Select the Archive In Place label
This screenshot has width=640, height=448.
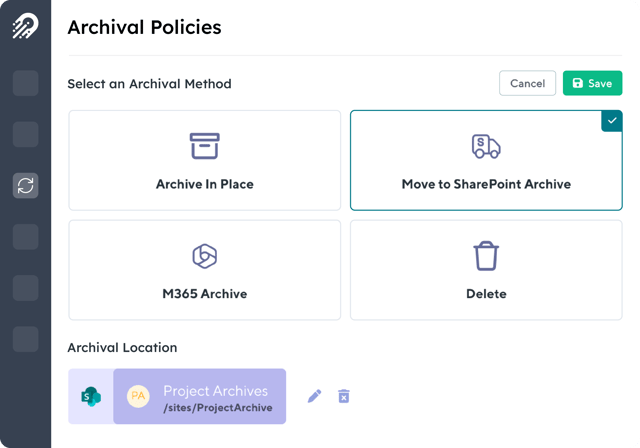[204, 184]
